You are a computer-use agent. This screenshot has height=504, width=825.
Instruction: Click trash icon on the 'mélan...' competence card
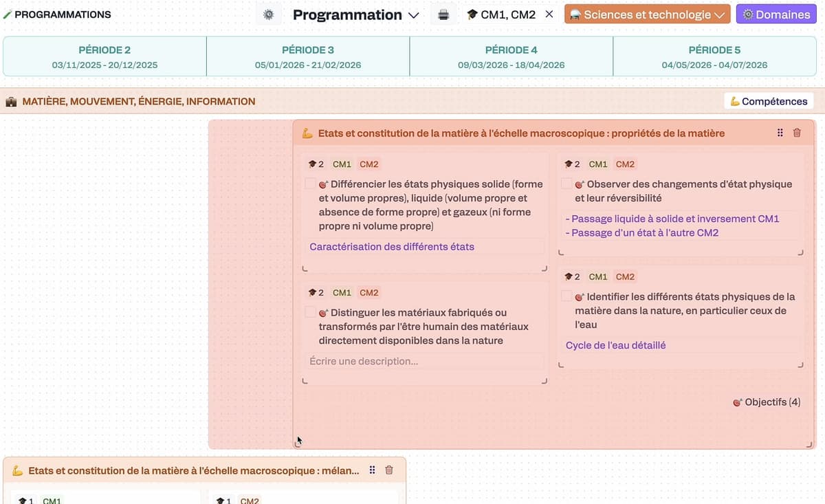tap(389, 470)
